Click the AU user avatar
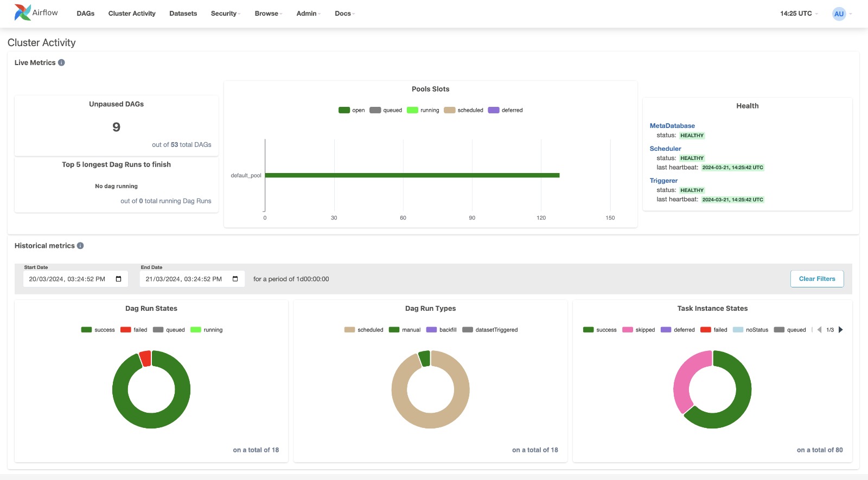The width and height of the screenshot is (868, 480). (839, 14)
